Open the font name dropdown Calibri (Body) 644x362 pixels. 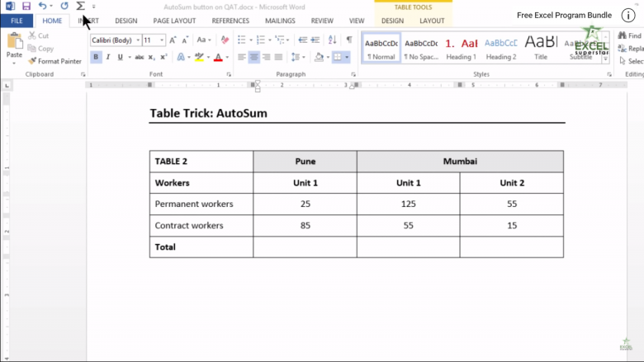(113, 40)
